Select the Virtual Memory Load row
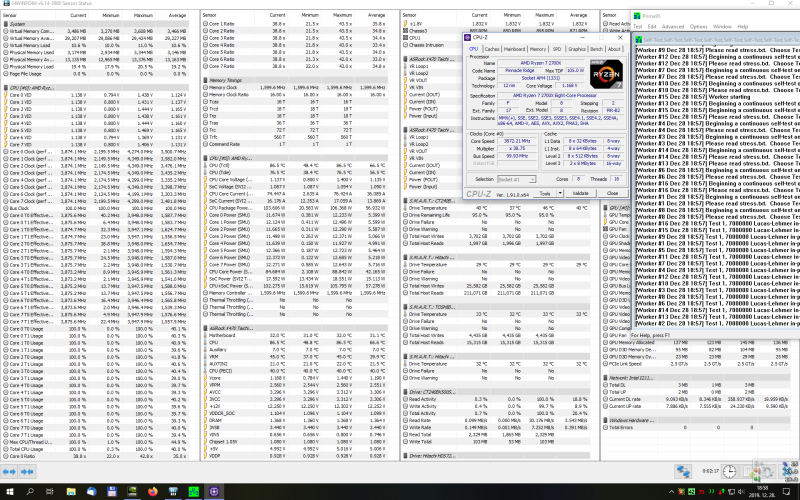 (x=96, y=45)
